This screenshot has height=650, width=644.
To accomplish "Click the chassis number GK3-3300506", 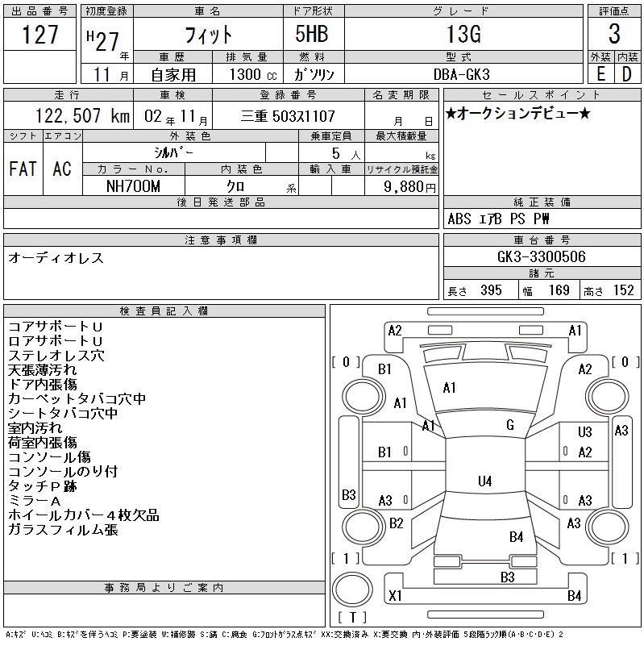I will tap(542, 256).
